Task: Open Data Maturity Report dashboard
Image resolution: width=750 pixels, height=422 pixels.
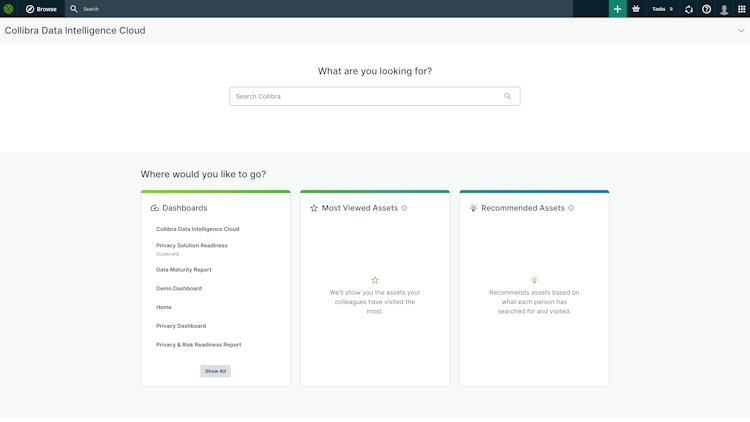Action: (x=184, y=270)
